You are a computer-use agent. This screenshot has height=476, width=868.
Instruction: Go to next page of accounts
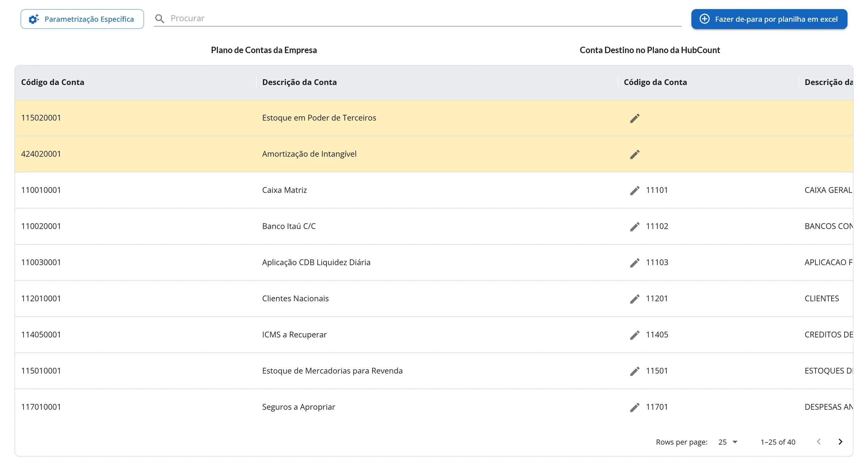(x=840, y=442)
